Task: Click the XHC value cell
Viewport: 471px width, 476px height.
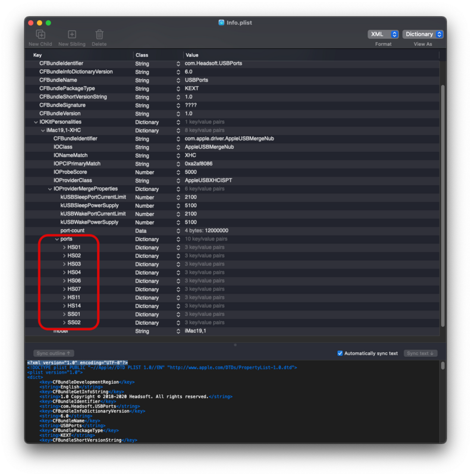Action: [x=190, y=155]
